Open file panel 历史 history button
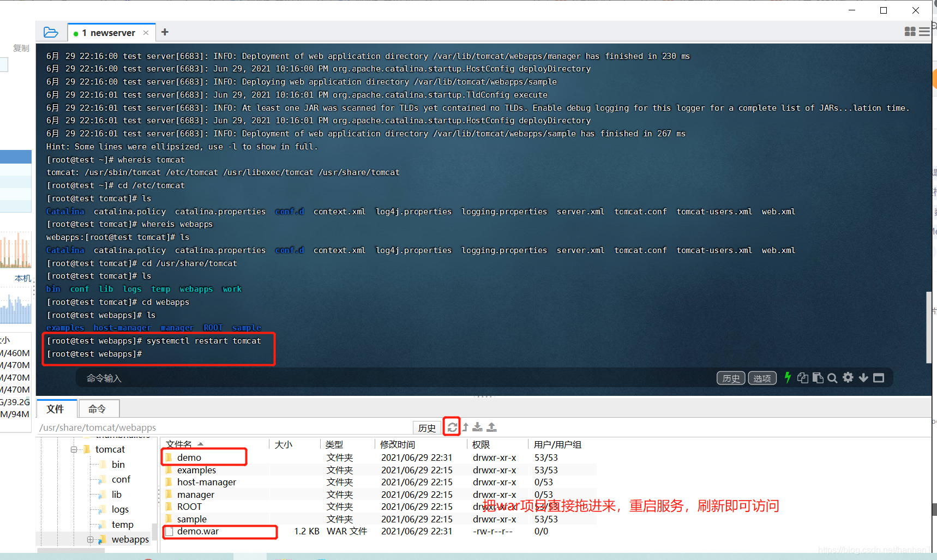This screenshot has height=560, width=937. [427, 428]
